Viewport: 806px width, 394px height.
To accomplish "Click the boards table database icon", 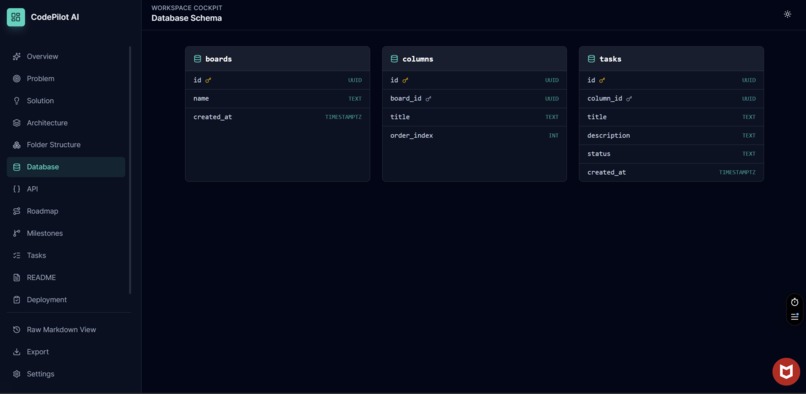I will 197,59.
